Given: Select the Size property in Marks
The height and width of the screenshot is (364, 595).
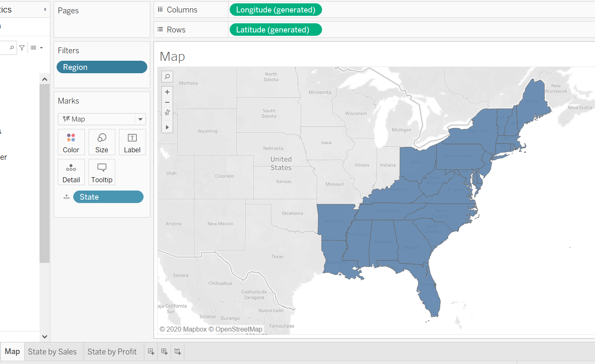Looking at the screenshot, I should point(102,142).
